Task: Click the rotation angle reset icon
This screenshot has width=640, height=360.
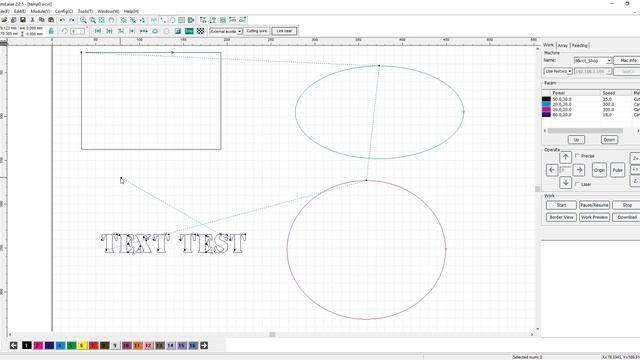Action: click(64, 31)
